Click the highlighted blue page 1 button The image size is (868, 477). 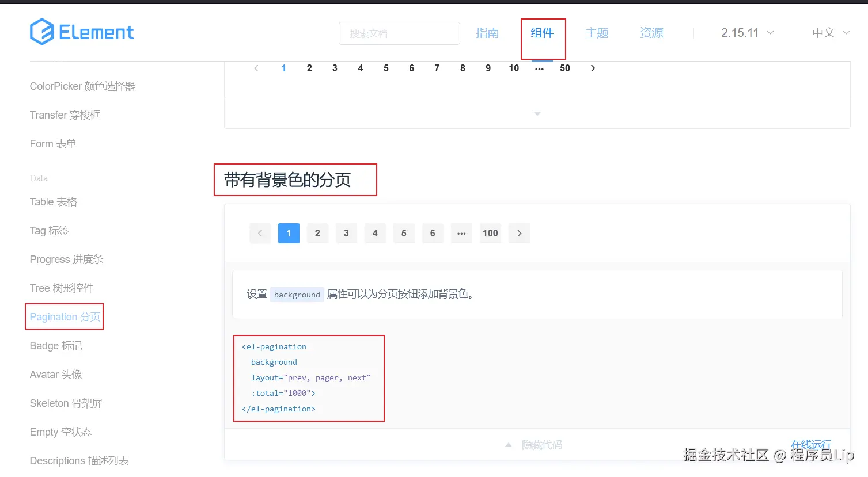click(x=289, y=233)
